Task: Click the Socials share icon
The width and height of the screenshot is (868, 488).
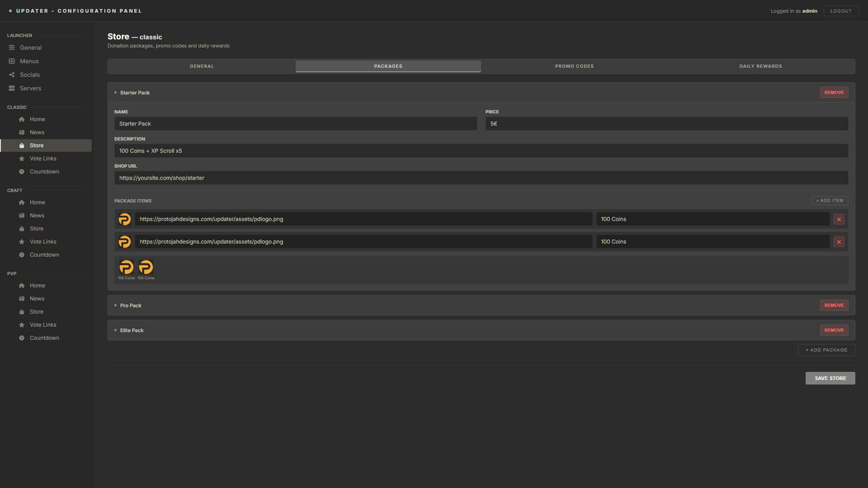Action: click(12, 75)
